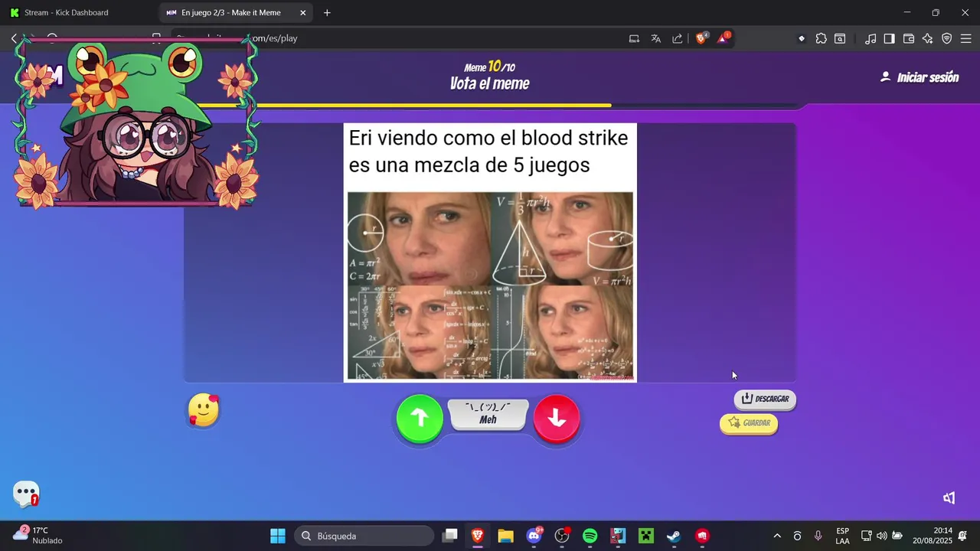The height and width of the screenshot is (551, 980).
Task: Open the media controls music note
Action: point(871,38)
